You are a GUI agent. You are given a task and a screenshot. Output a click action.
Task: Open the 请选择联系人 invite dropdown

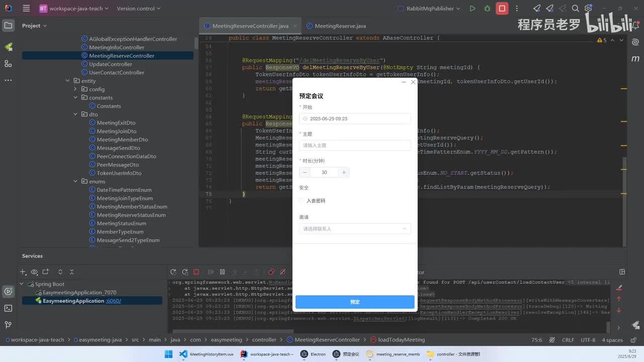[355, 229]
